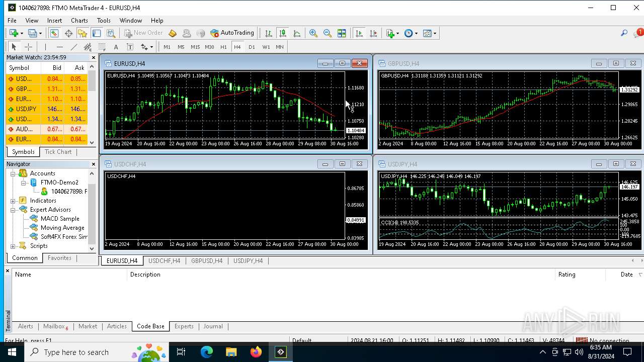The width and height of the screenshot is (644, 362).
Task: Zoom in on the chart
Action: tap(313, 33)
